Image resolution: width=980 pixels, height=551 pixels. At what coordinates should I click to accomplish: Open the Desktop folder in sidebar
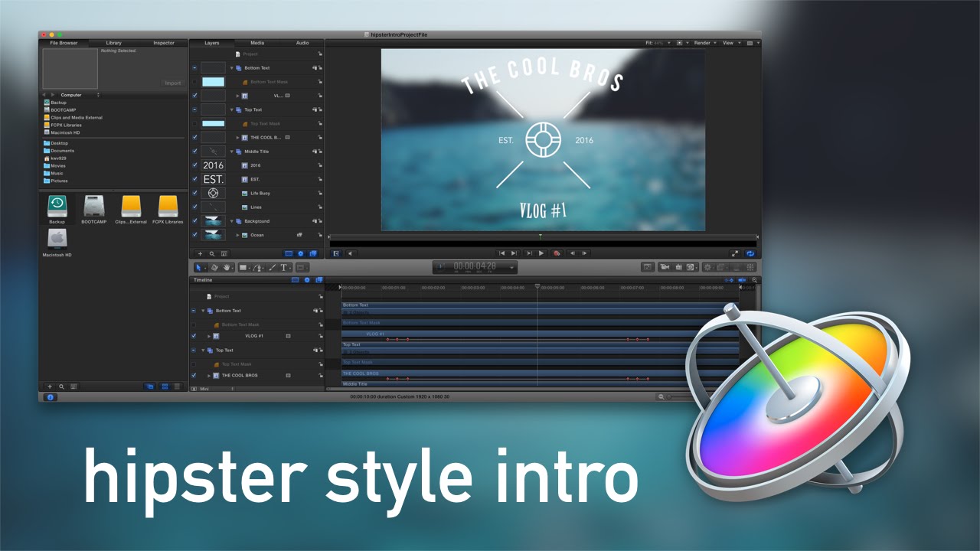click(x=56, y=143)
